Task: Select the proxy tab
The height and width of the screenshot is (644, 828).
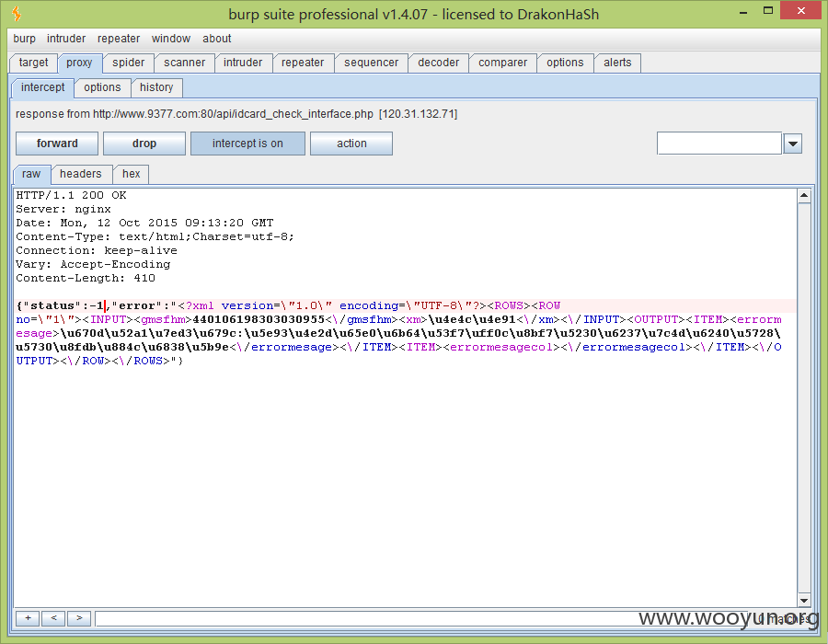Action: coord(79,63)
